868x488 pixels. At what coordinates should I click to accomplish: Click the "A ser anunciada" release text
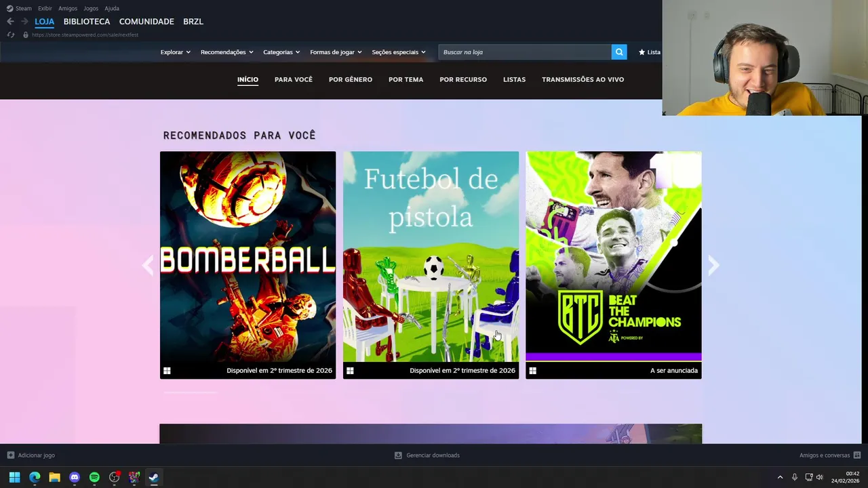(674, 371)
